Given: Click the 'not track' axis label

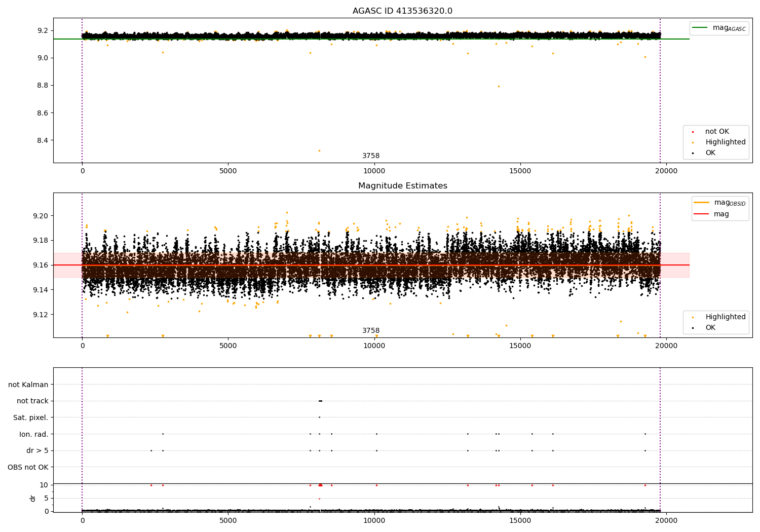Looking at the screenshot, I should pyautogui.click(x=32, y=401).
